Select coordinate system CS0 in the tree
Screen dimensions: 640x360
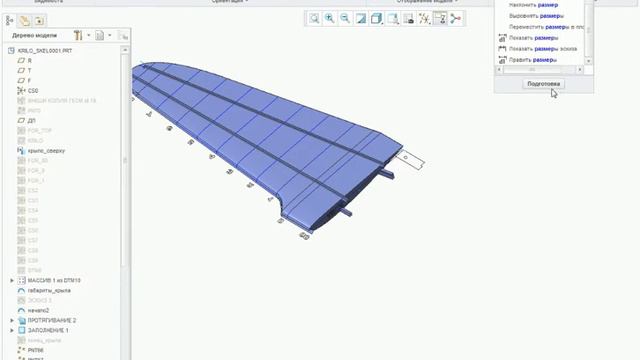[33, 91]
